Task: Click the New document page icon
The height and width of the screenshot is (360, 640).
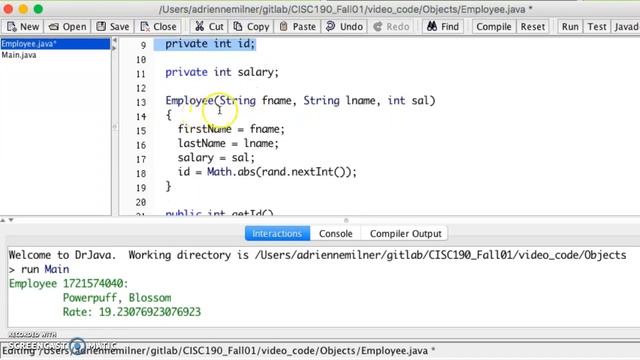Action: click(x=11, y=27)
